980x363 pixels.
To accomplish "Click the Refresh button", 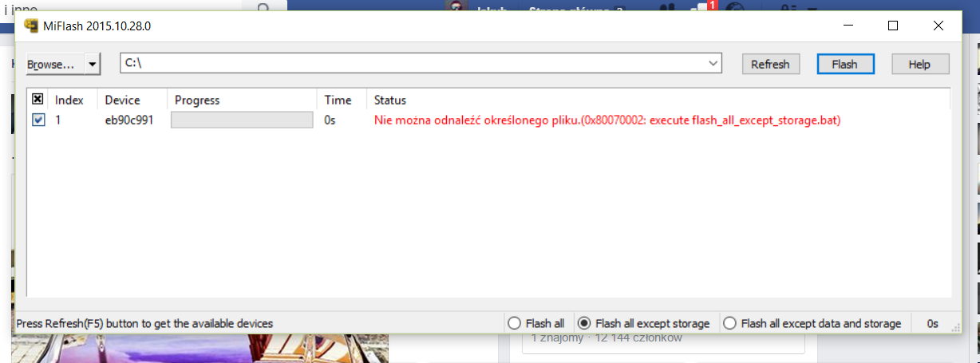I will [770, 64].
